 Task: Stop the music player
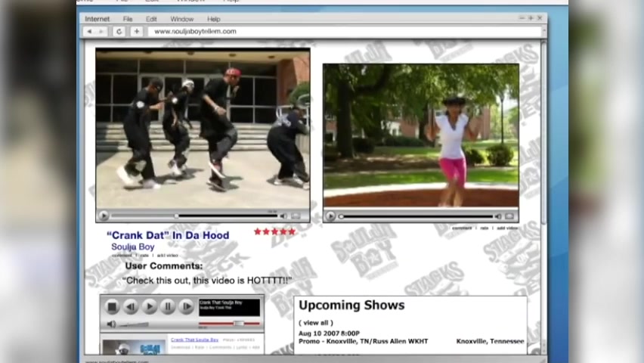(x=112, y=307)
